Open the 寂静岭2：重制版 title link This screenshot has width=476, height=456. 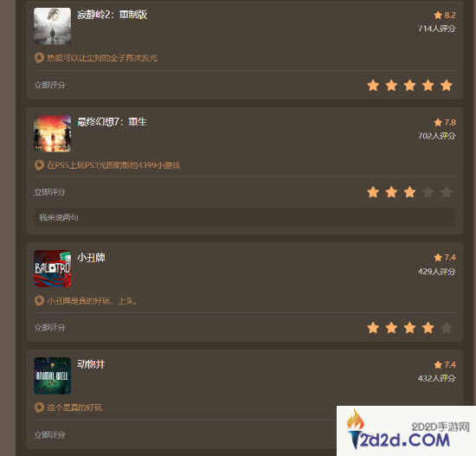click(x=112, y=15)
